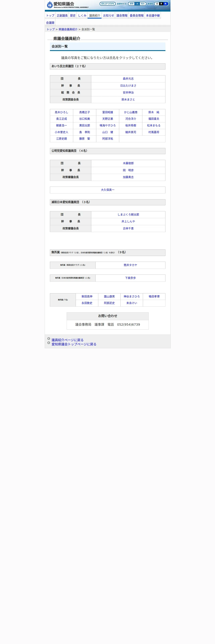215x644 pixels.
Task: Click the 愛知県議会 logo
Action: (x=68, y=5)
